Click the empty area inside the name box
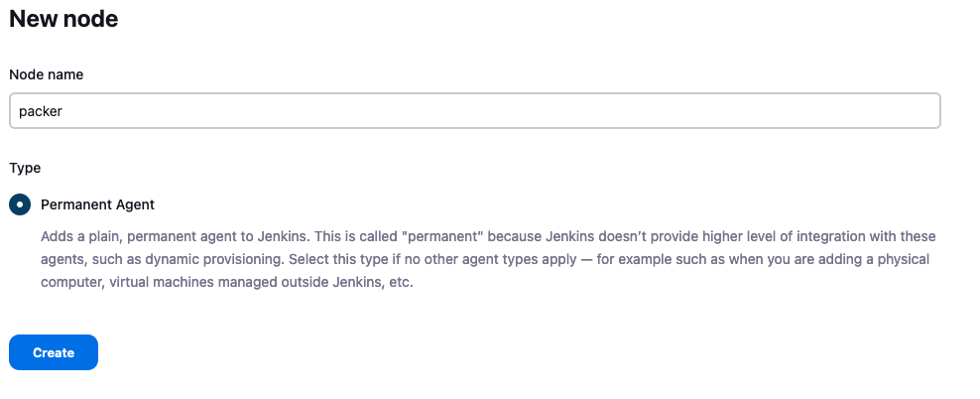The image size is (980, 399). [x=496, y=111]
